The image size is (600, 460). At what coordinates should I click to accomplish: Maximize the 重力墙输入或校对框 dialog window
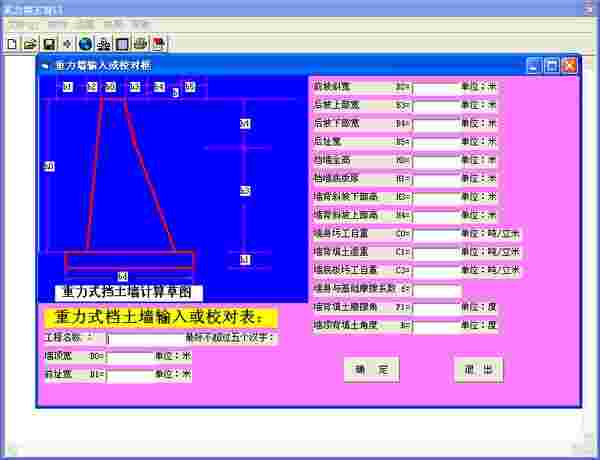pos(551,66)
